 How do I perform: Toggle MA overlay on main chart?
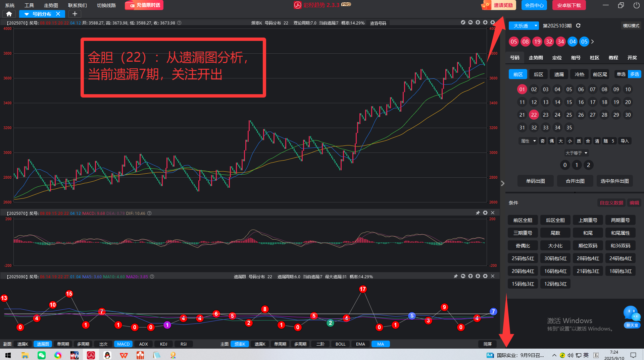381,344
